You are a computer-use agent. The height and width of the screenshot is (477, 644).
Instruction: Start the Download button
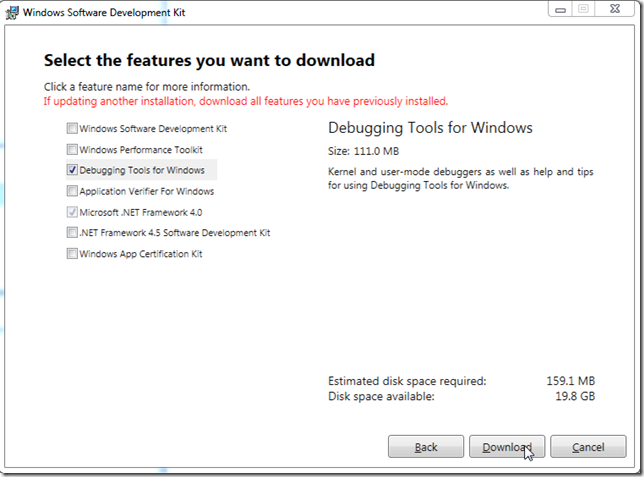[x=507, y=447]
